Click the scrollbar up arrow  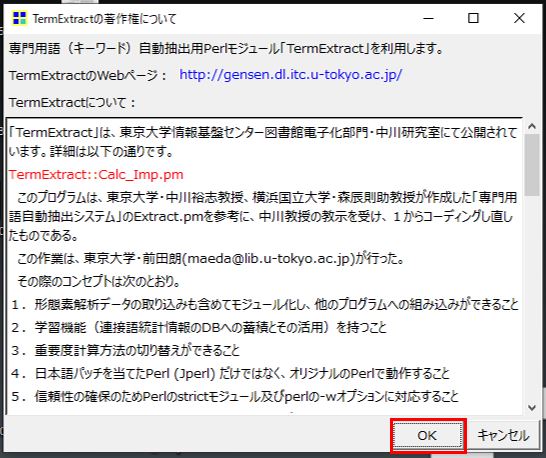click(x=532, y=127)
